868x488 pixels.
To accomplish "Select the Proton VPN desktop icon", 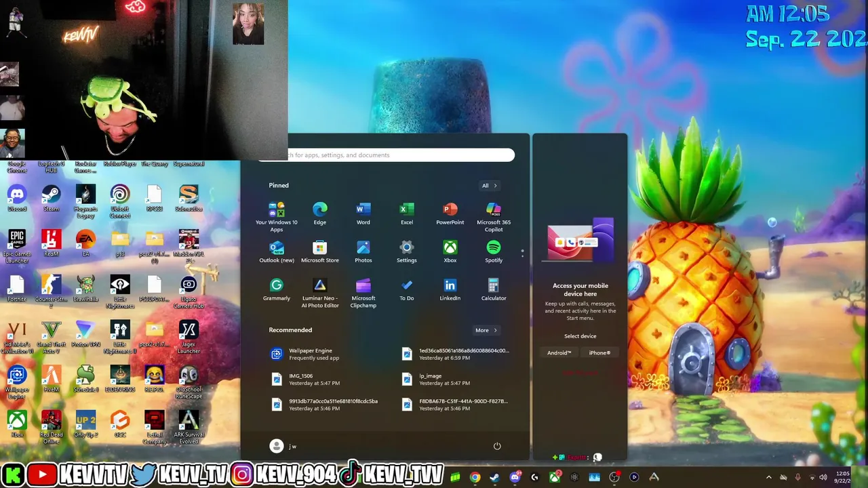I will click(x=85, y=333).
